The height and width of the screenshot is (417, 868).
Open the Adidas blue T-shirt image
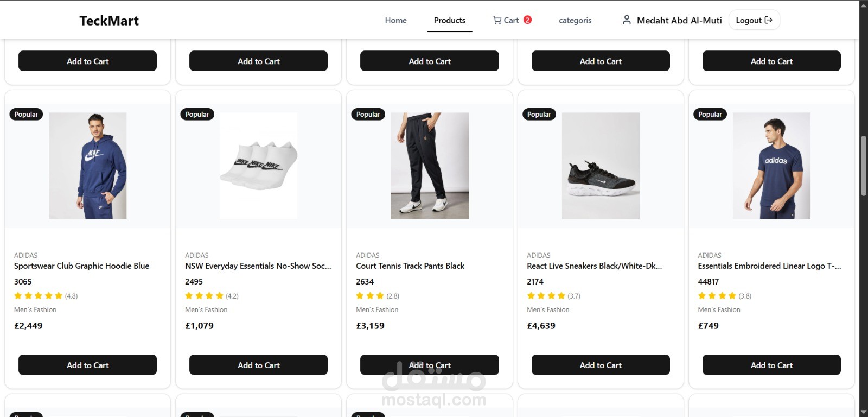771,166
